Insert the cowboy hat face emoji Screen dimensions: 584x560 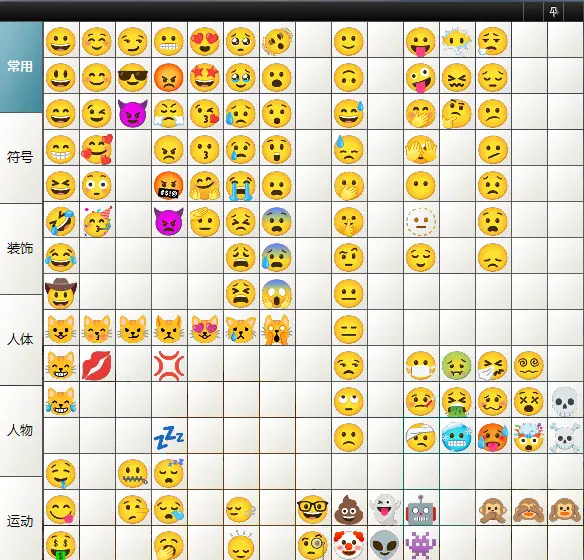coord(61,293)
